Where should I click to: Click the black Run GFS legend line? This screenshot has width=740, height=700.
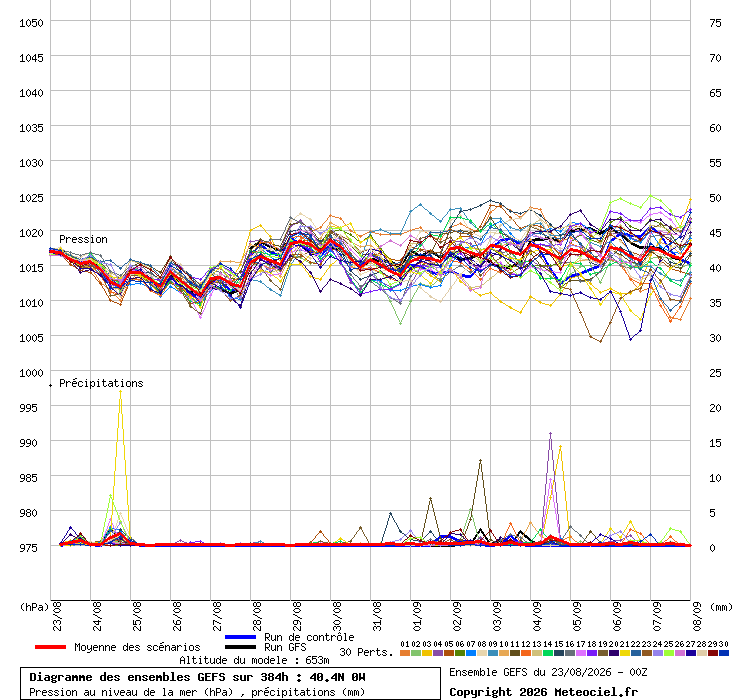pyautogui.click(x=240, y=647)
